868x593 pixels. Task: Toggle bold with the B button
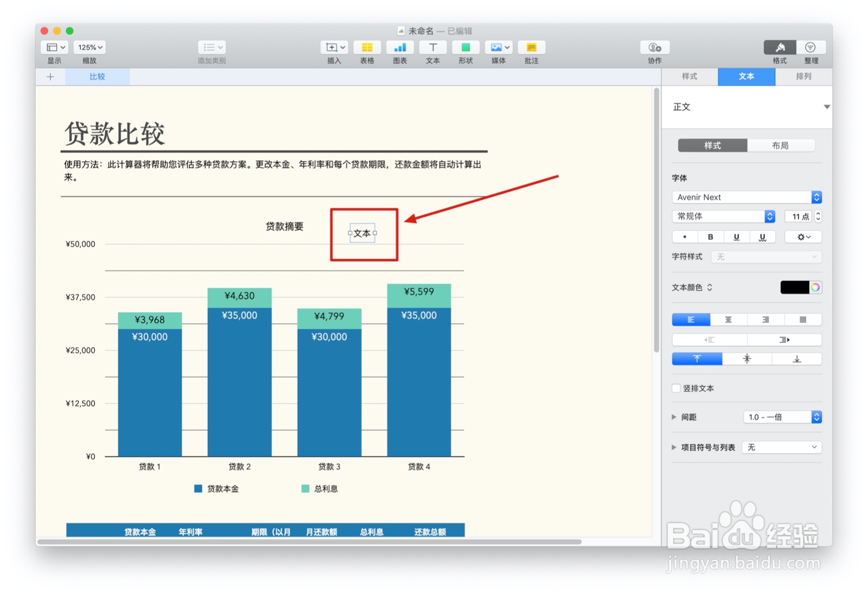pyautogui.click(x=711, y=237)
